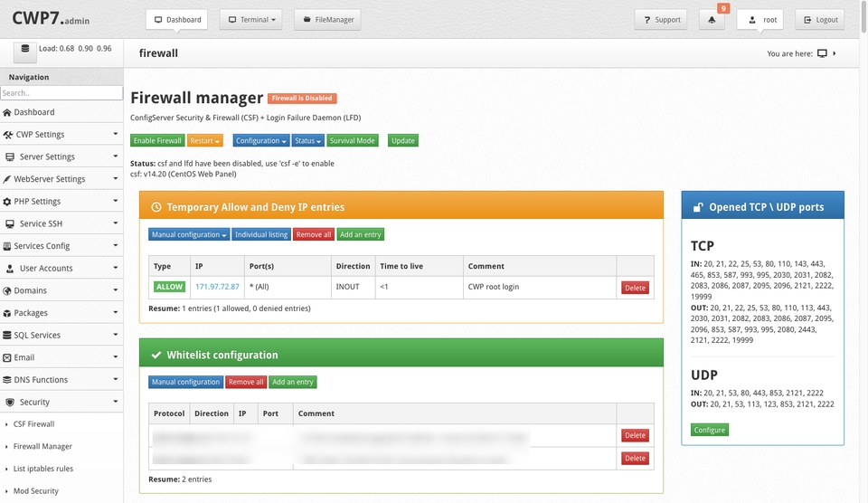Image resolution: width=868 pixels, height=503 pixels.
Task: Open the IP link 171.97.72.87
Action: tap(218, 287)
